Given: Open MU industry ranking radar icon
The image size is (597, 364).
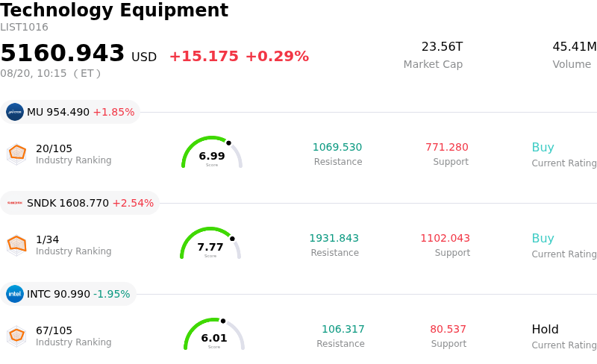Looking at the screenshot, I should tap(16, 154).
